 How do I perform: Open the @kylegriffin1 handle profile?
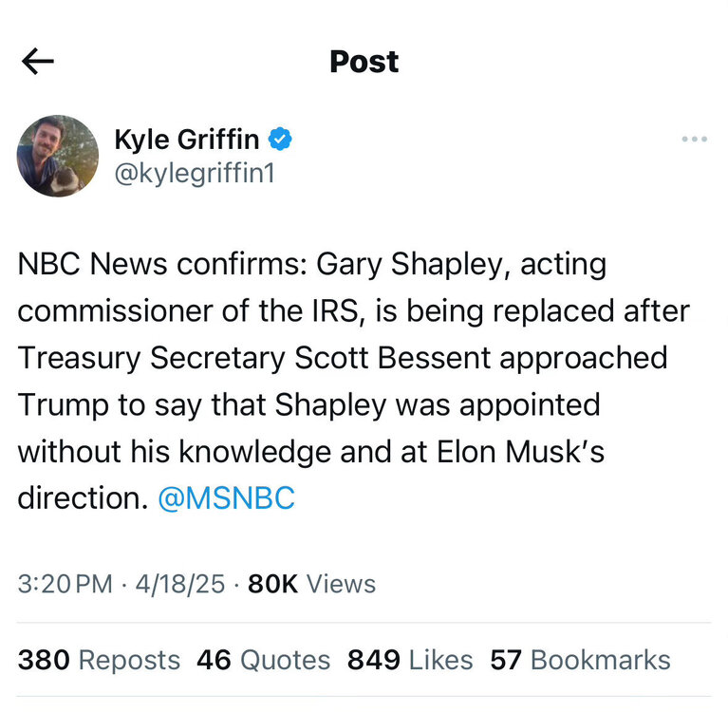[x=194, y=173]
